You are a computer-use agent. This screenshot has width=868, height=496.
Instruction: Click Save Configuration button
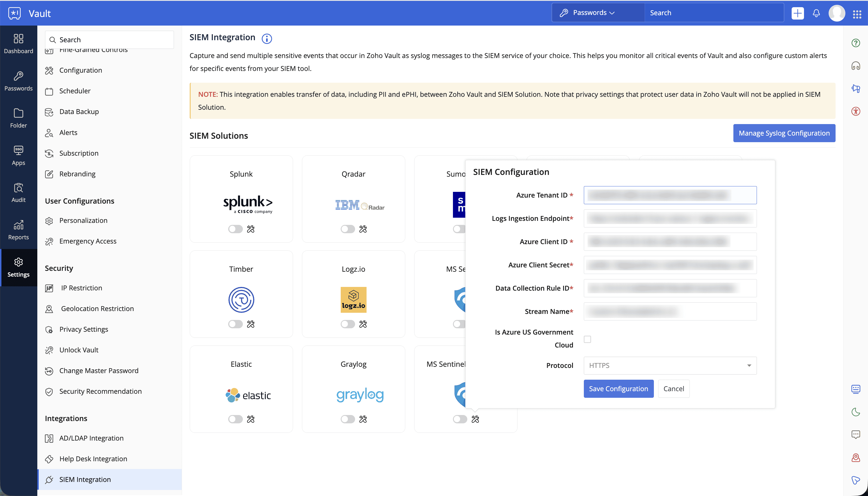[618, 388]
